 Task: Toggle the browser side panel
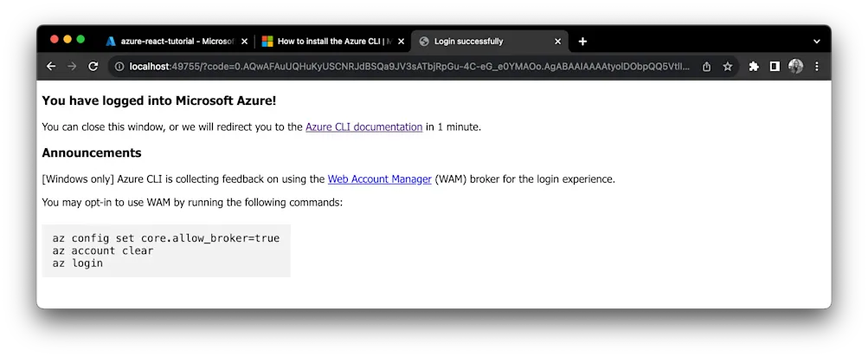pos(775,67)
